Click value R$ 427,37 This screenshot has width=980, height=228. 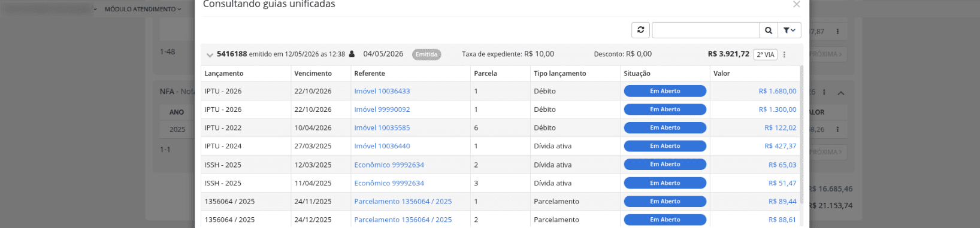pos(780,146)
